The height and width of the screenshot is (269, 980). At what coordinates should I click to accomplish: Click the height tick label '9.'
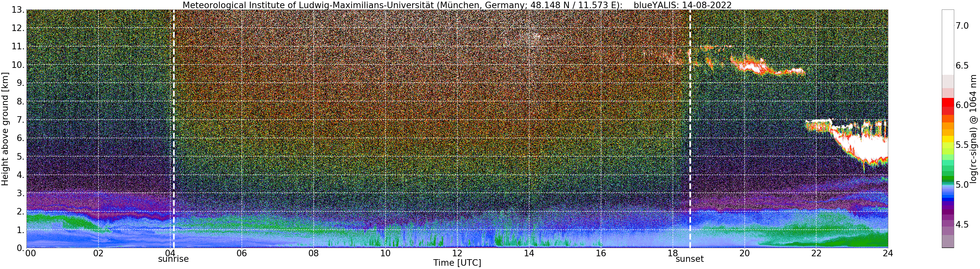(x=21, y=83)
